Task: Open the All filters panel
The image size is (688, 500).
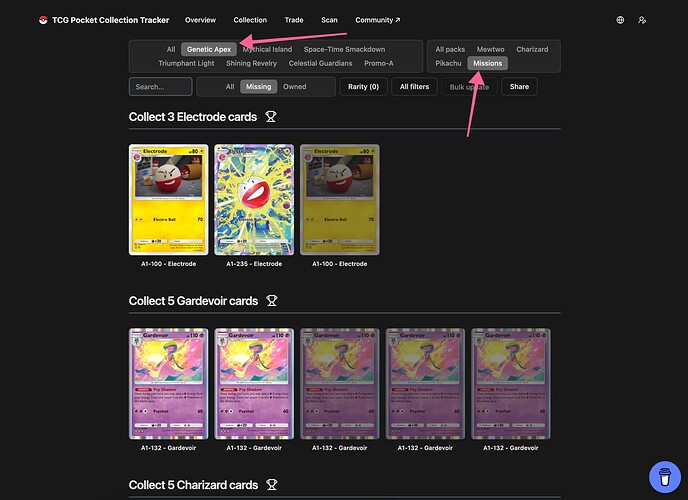Action: (414, 87)
